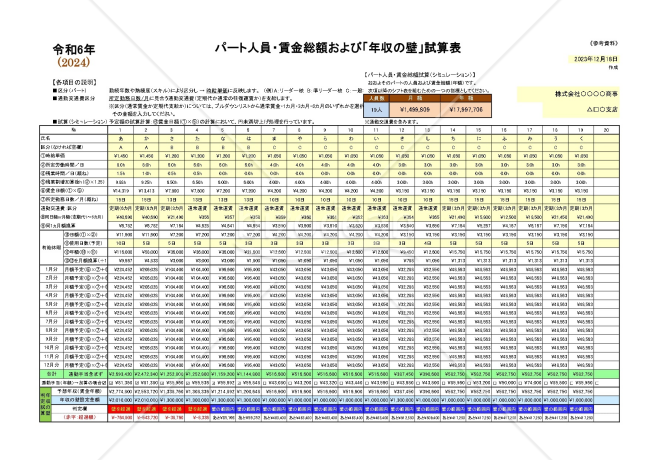The image size is (650, 460).
Task: Select blue judgment cell for employee な
Action: 223,409
